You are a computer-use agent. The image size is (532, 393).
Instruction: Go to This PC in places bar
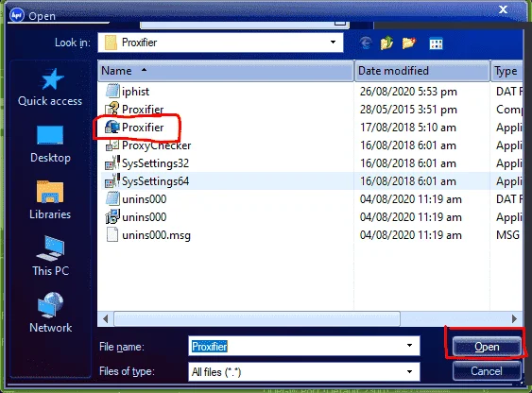(x=50, y=256)
